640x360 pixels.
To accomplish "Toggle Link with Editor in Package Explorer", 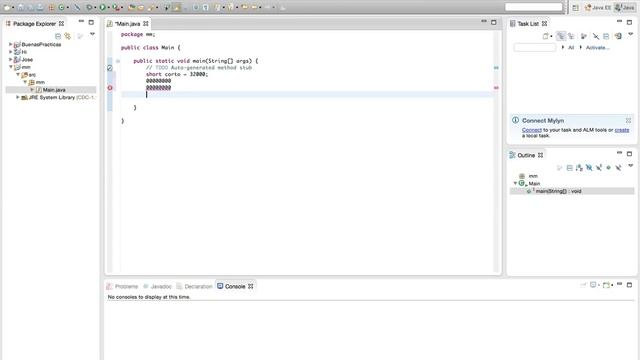I will coord(67,36).
